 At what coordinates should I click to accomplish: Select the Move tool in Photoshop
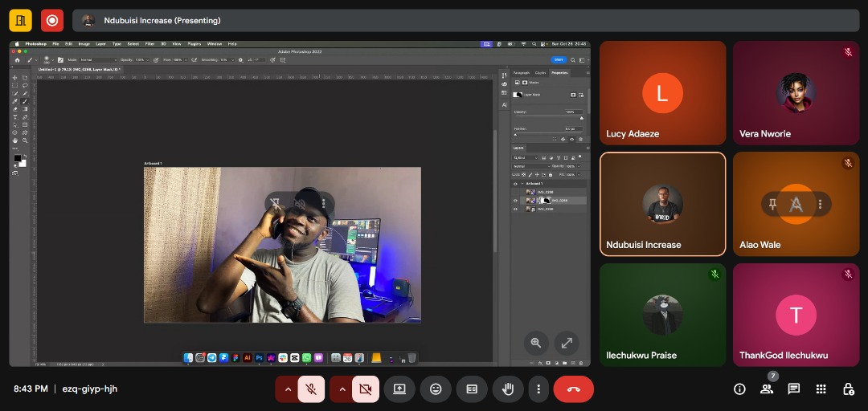pyautogui.click(x=15, y=77)
